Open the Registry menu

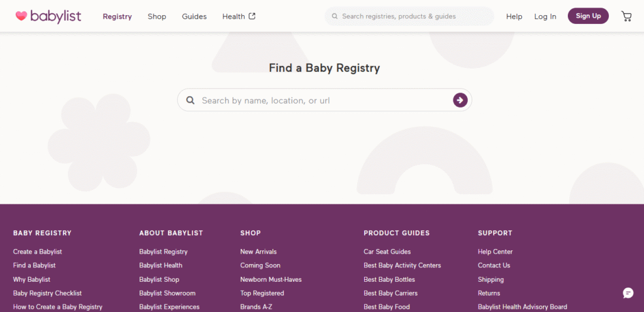tap(117, 16)
